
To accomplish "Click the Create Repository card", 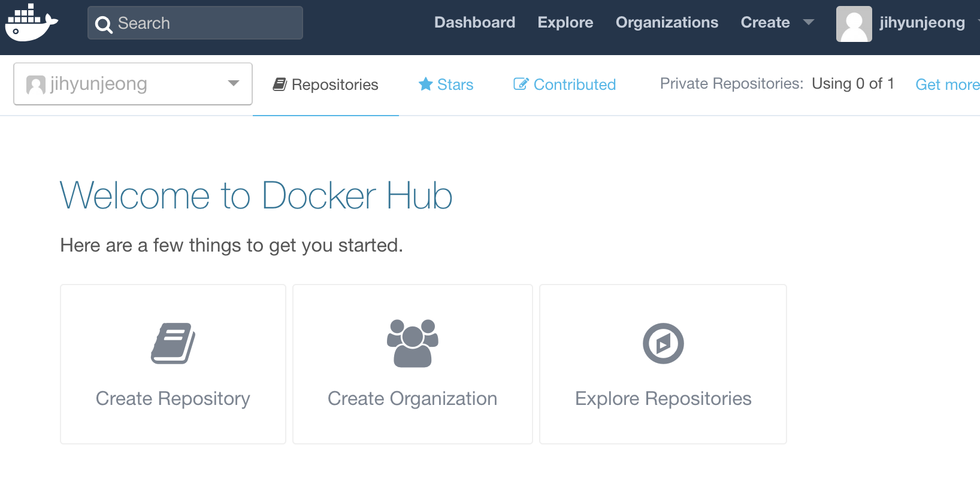I will [x=173, y=364].
